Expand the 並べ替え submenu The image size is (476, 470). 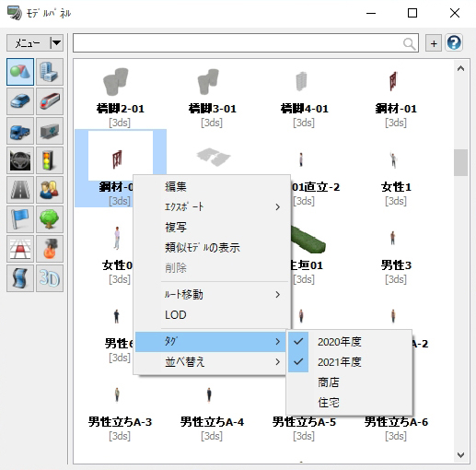tap(212, 362)
